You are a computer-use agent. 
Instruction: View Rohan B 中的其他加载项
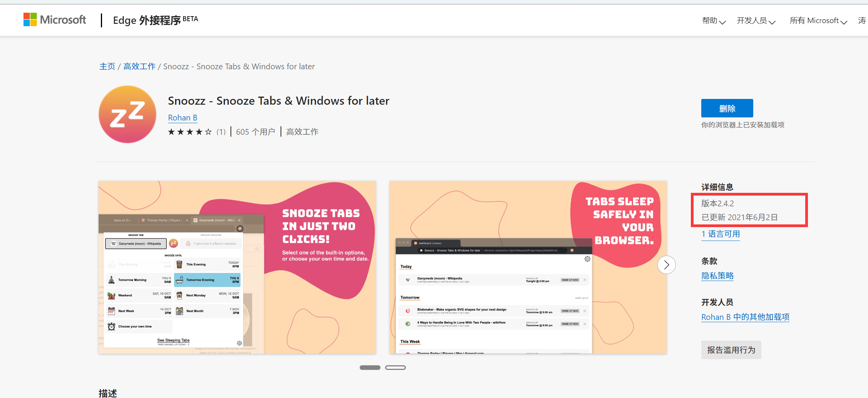click(x=745, y=317)
